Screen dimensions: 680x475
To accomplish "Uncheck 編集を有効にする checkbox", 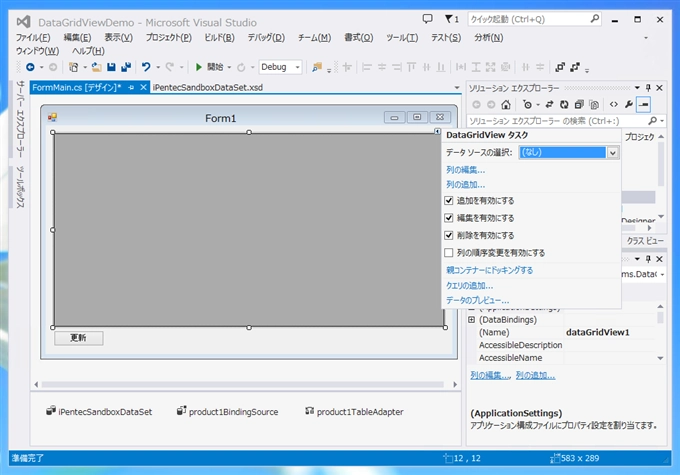I will [449, 217].
